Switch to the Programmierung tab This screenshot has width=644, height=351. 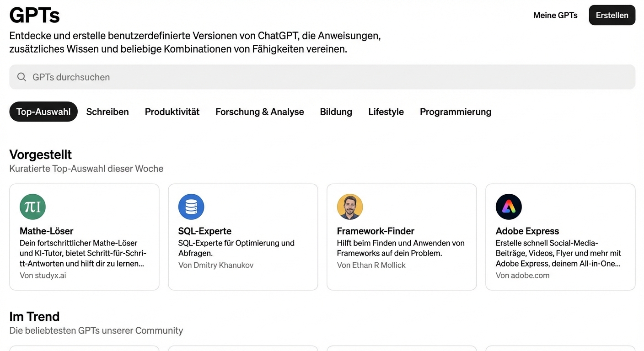point(455,112)
